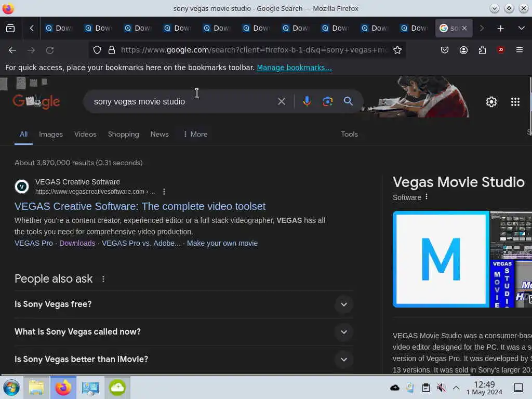The width and height of the screenshot is (532, 399).
Task: Click the VEGAS site favicon circle
Action: point(22,187)
